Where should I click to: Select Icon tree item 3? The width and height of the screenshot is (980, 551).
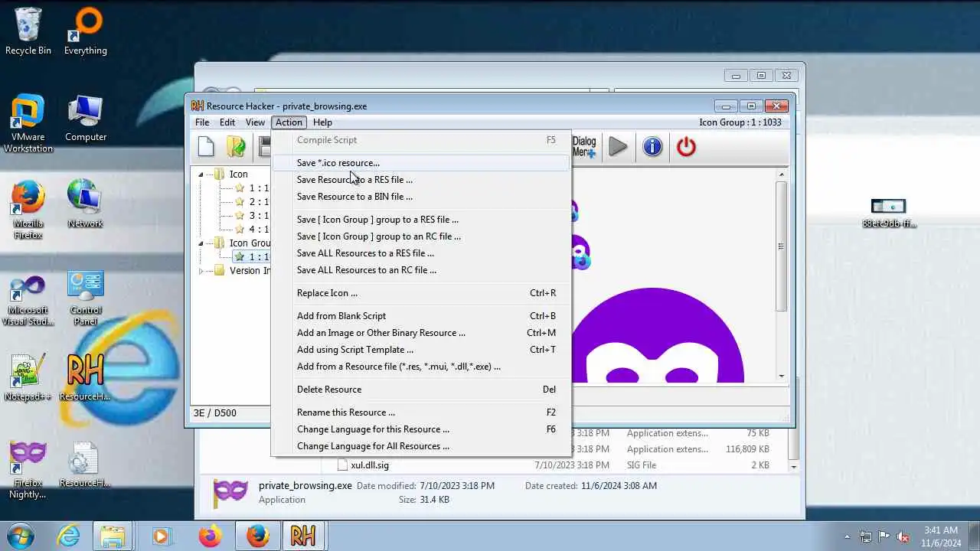253,216
